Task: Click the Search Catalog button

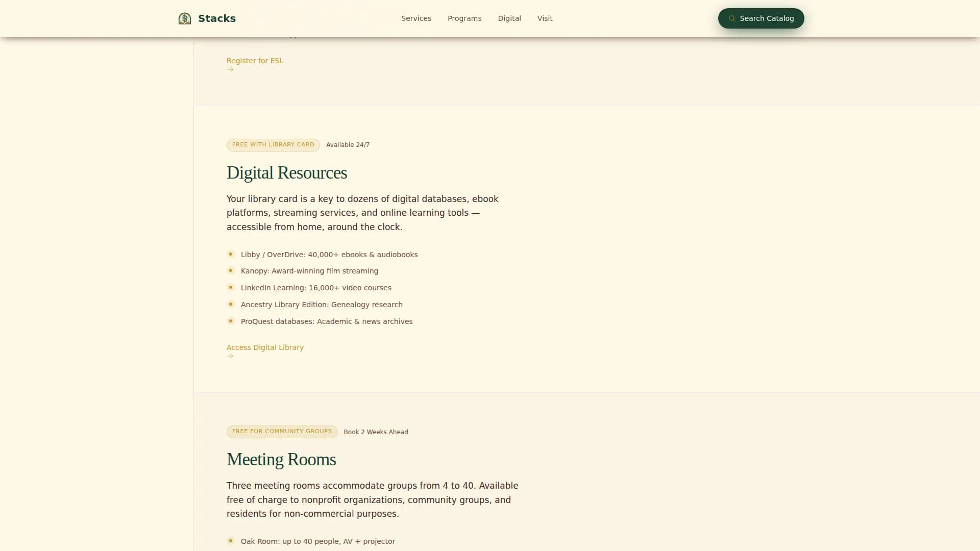Action: [761, 18]
